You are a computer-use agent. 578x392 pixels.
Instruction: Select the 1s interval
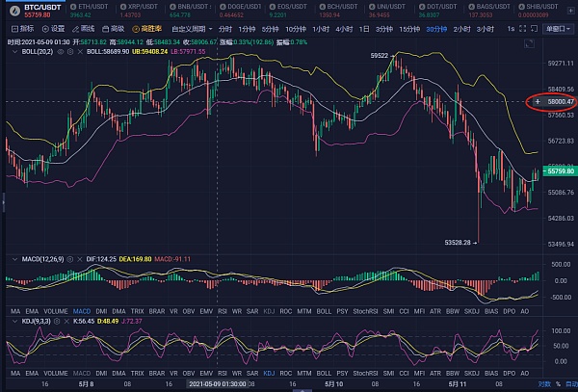point(511,29)
